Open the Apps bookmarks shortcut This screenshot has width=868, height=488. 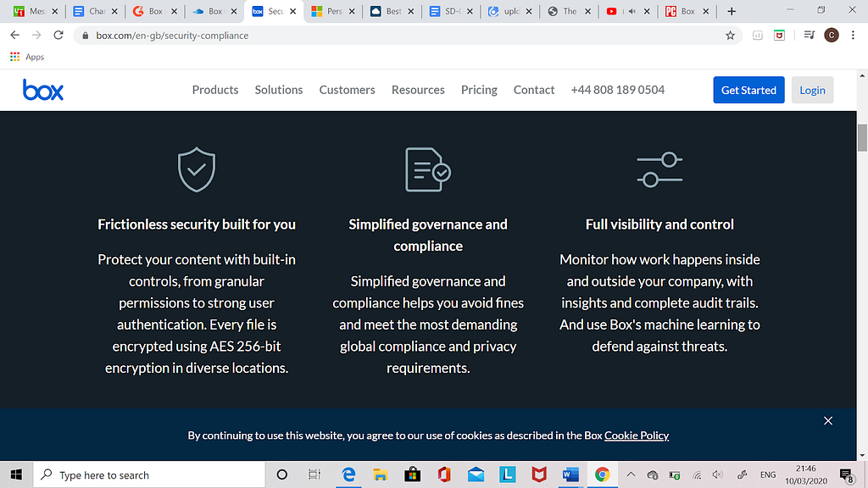[27, 57]
